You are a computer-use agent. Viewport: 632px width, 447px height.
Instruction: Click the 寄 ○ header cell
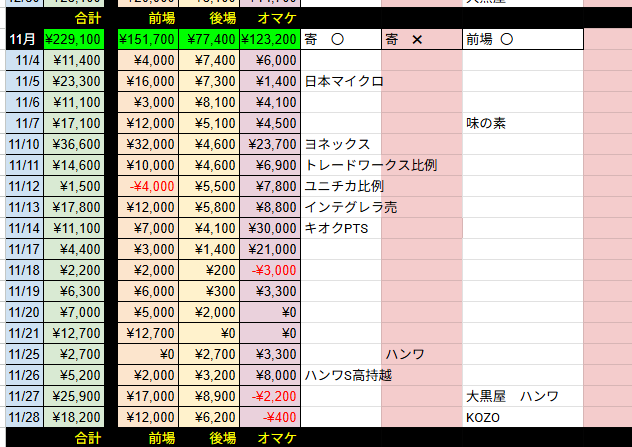(340, 40)
